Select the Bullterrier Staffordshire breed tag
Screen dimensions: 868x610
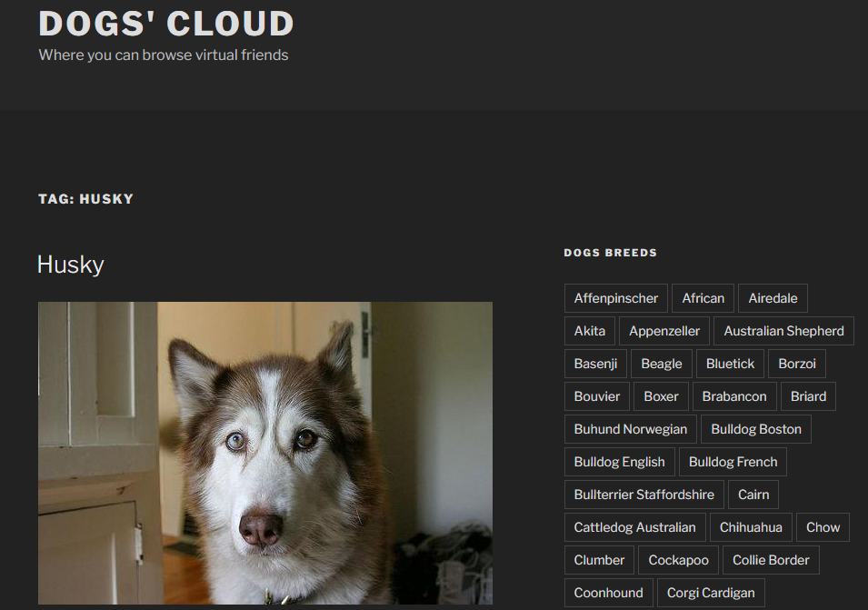tap(644, 494)
